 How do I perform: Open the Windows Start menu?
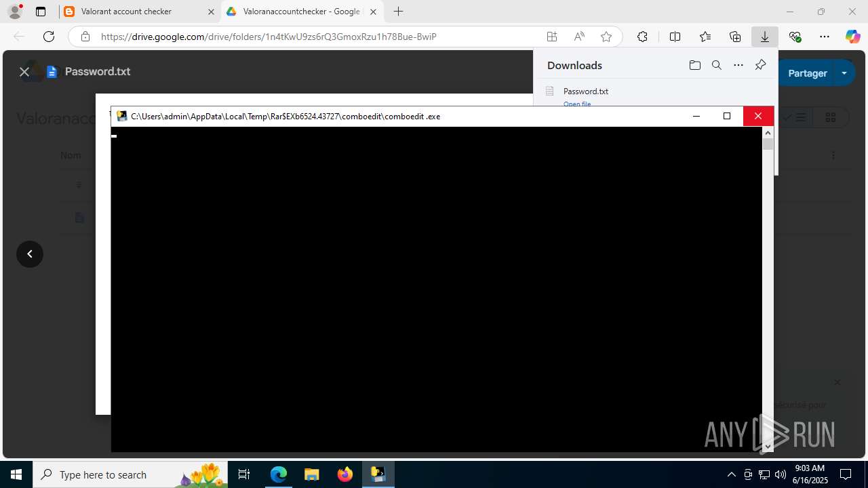coord(16,474)
